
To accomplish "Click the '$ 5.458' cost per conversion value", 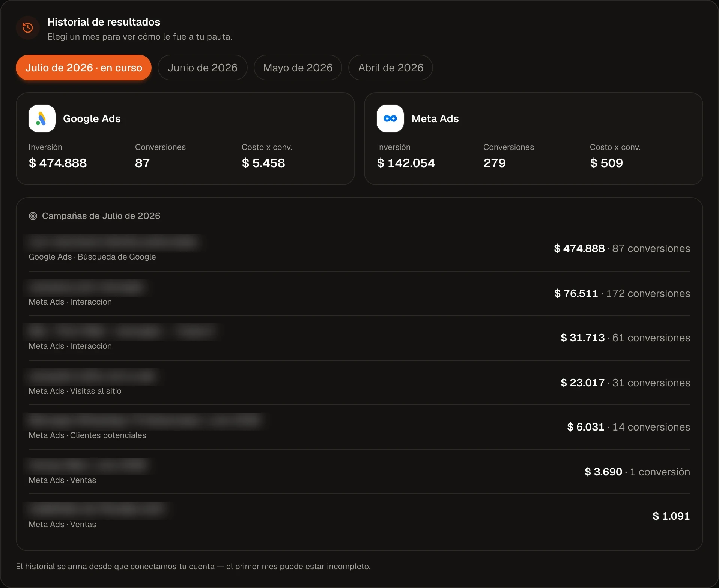I will (x=263, y=163).
